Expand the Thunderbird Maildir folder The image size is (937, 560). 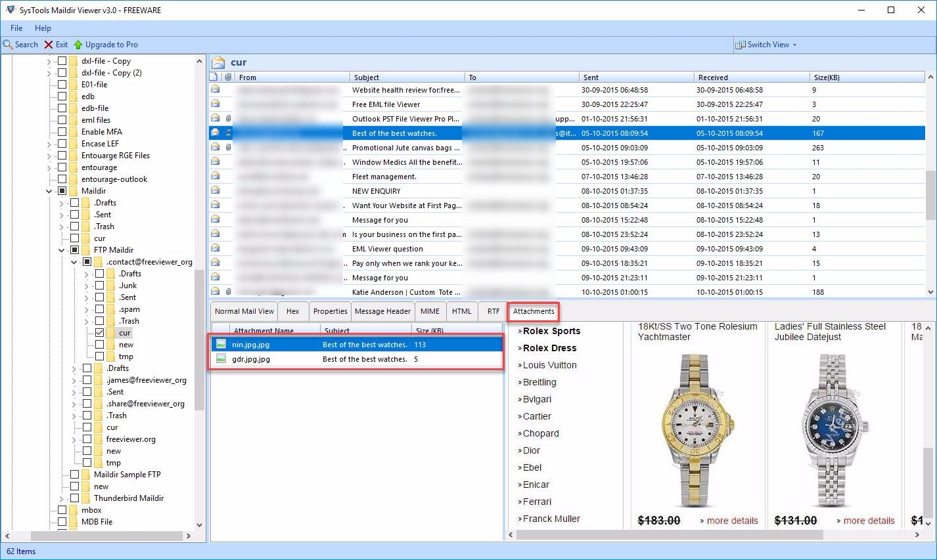tap(62, 498)
